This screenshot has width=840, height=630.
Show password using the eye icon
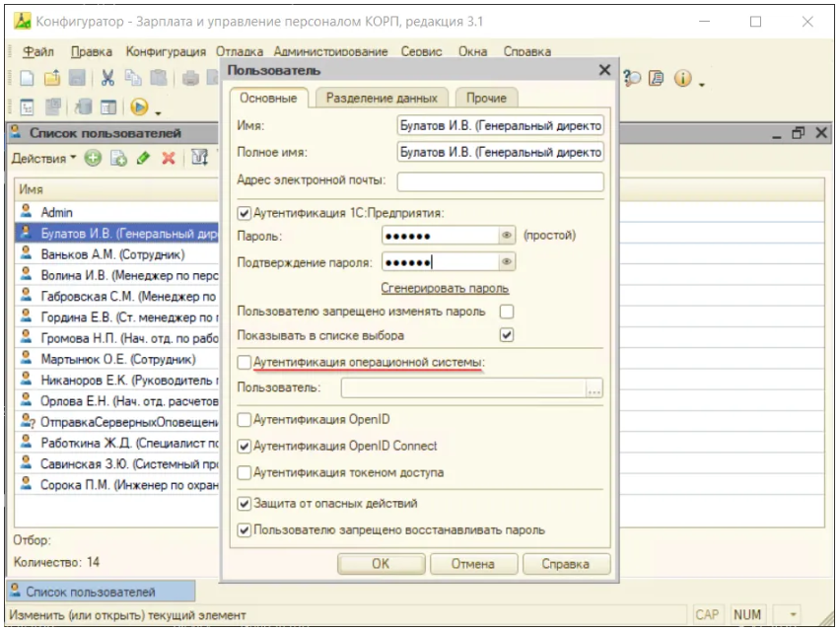coord(507,236)
